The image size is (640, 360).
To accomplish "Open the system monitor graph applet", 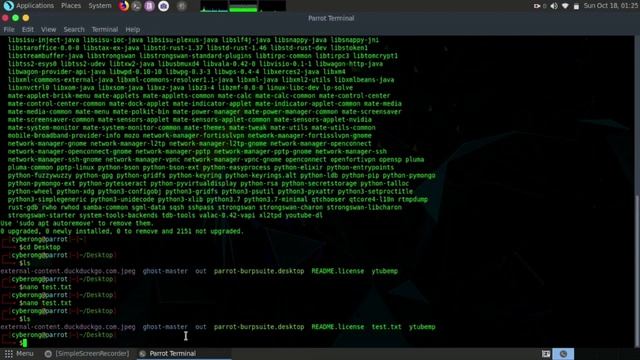I will coord(243,6).
